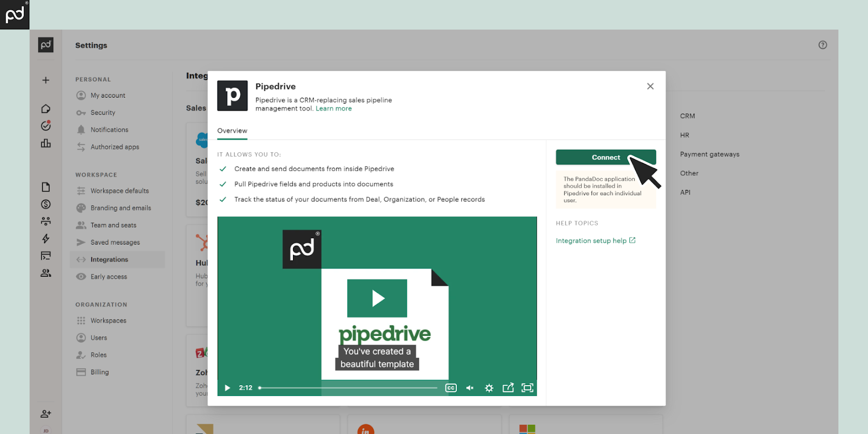Open the Learn more link
The image size is (868, 434).
click(334, 108)
